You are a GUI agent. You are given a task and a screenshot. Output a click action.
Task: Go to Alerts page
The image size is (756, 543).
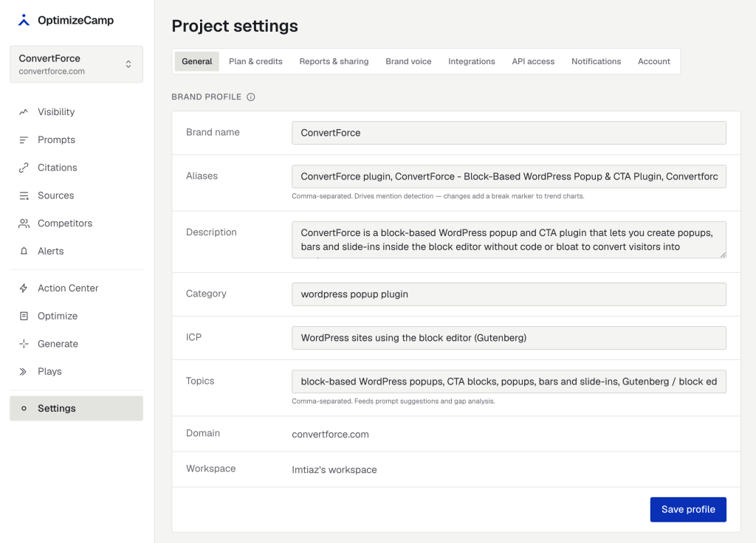point(76,251)
